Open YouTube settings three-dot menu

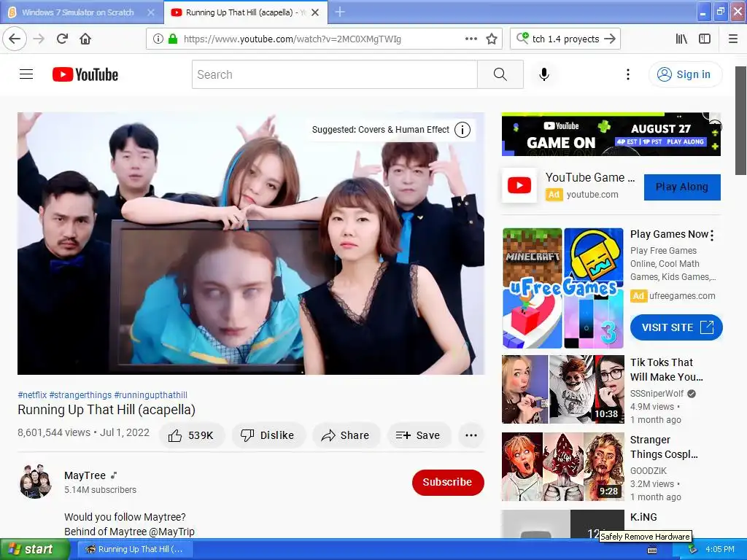628,74
